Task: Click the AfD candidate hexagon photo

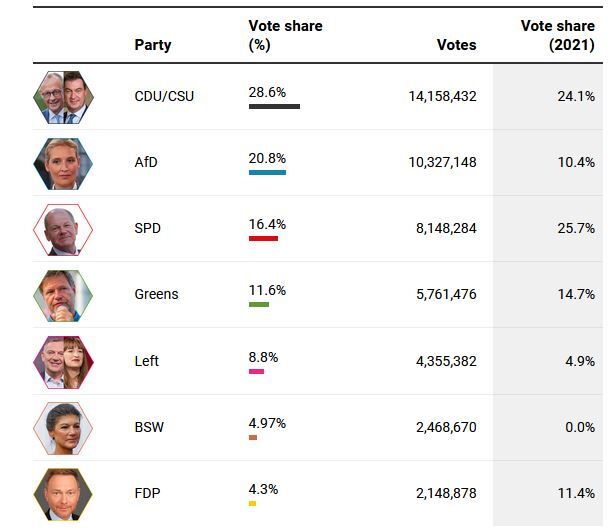Action: point(63,163)
